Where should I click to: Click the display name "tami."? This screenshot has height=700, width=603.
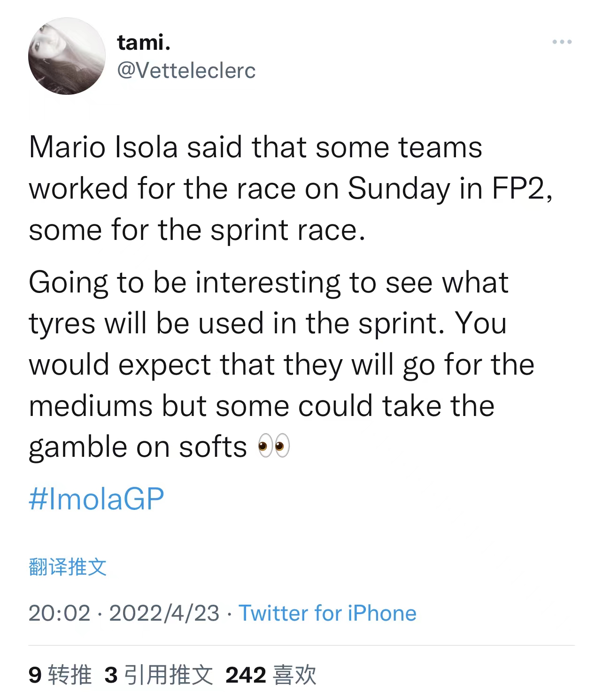[x=144, y=43]
